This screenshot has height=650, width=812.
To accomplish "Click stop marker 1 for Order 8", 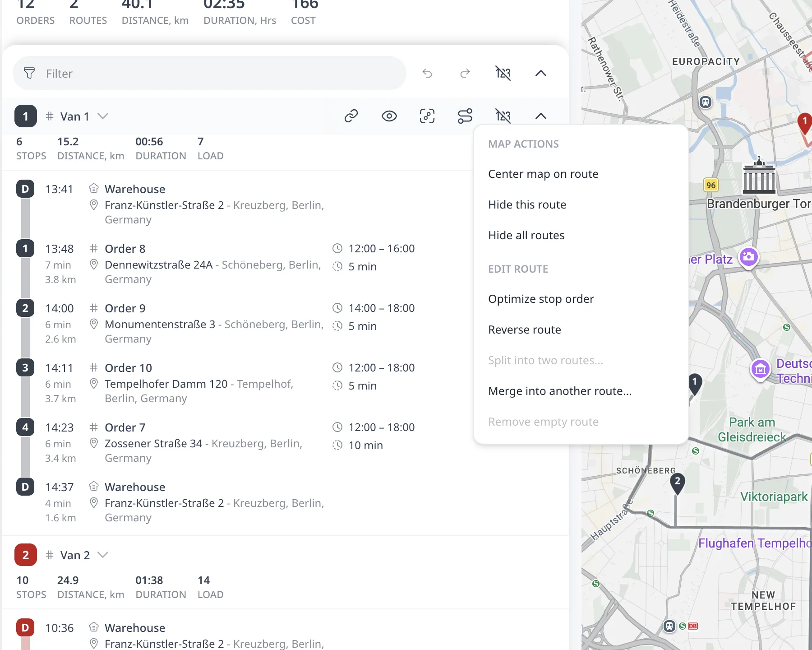I will click(25, 248).
